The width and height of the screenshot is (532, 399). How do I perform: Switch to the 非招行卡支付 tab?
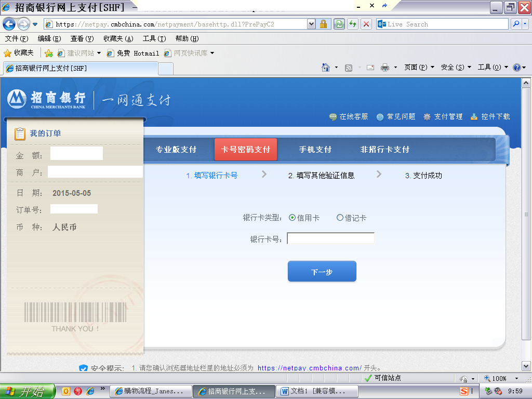[385, 150]
